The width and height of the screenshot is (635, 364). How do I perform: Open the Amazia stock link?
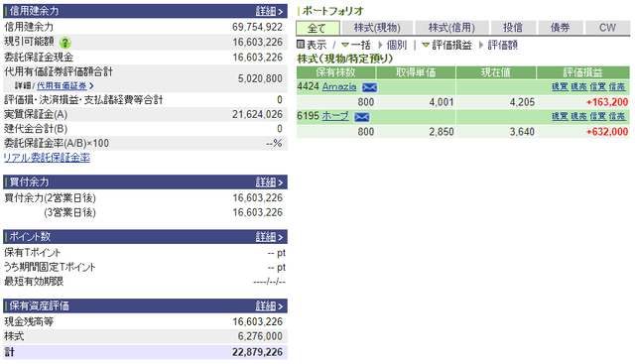coord(339,86)
